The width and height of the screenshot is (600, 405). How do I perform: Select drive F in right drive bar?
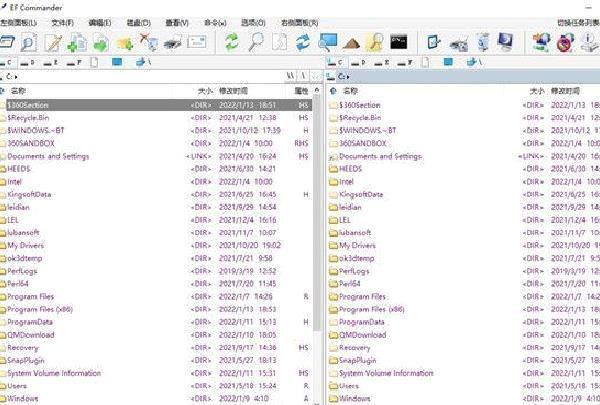405,62
